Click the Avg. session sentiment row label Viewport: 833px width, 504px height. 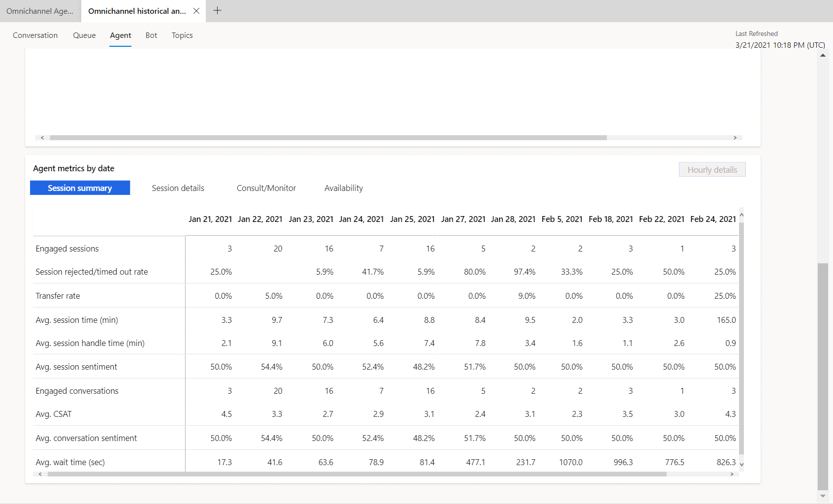coord(76,367)
